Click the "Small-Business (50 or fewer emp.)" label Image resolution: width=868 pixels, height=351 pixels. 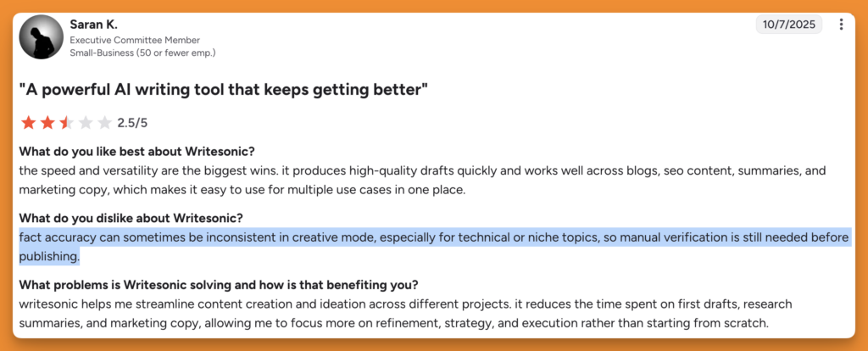[x=142, y=53]
